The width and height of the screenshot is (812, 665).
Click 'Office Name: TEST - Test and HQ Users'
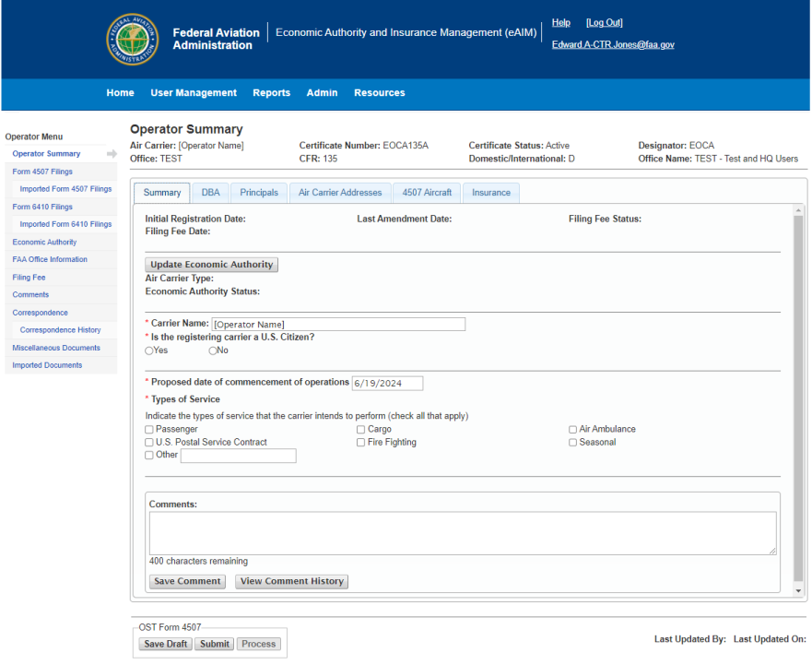click(x=718, y=160)
